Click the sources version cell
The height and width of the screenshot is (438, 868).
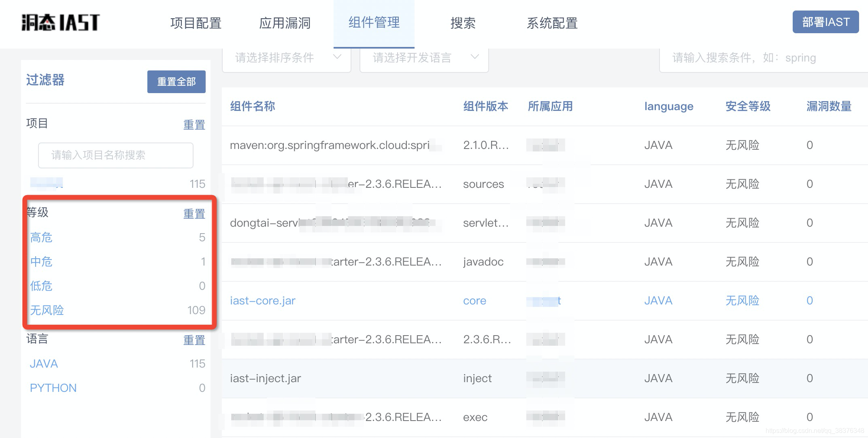click(483, 184)
